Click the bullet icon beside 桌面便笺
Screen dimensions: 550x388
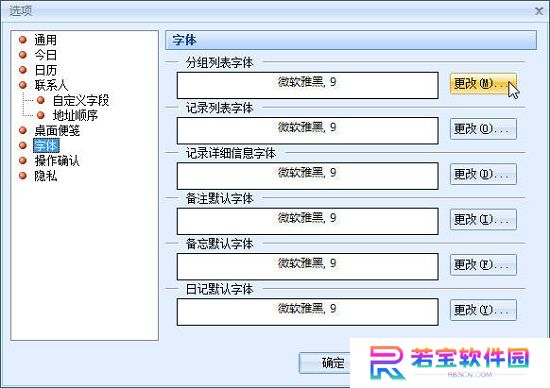[23, 130]
